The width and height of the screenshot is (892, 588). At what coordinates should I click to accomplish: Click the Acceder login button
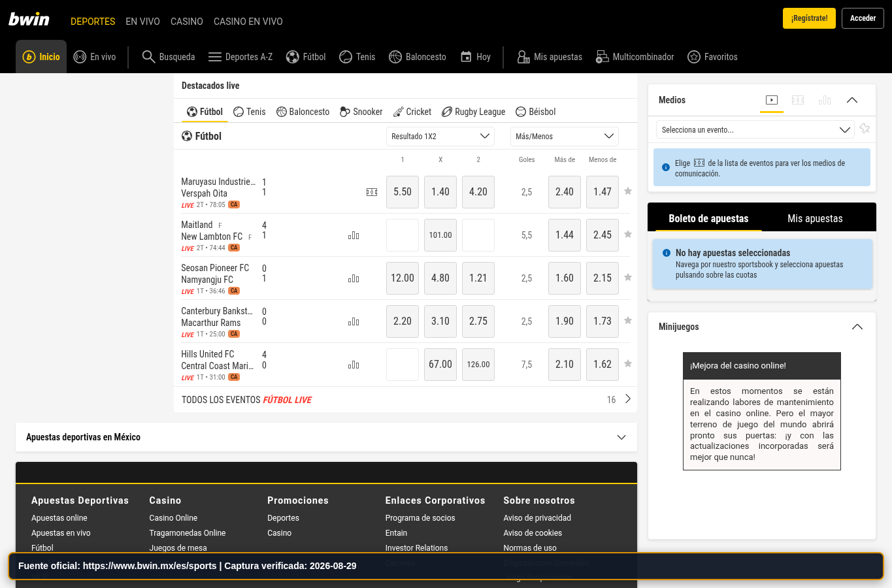(863, 18)
